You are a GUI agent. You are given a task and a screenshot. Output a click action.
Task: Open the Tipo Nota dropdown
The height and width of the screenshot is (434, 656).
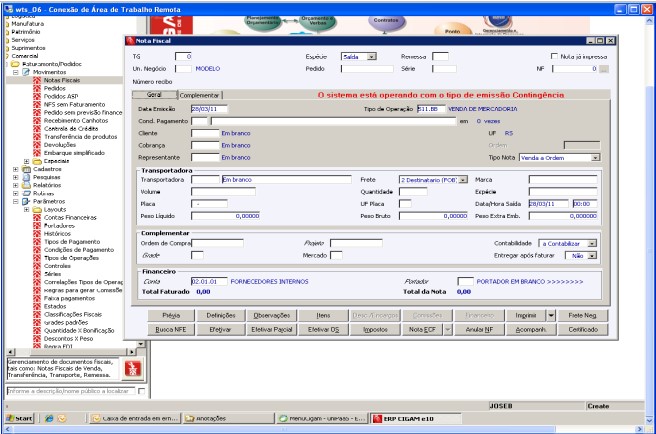(595, 158)
